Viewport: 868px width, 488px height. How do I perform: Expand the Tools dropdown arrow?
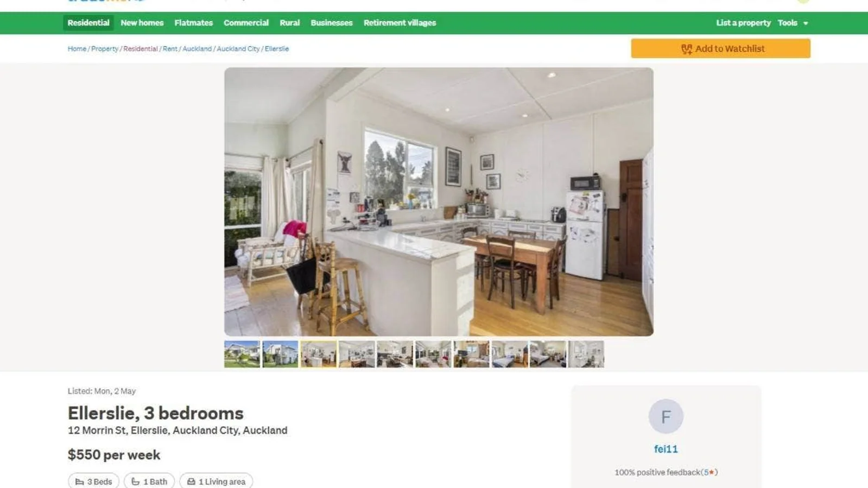coord(806,23)
